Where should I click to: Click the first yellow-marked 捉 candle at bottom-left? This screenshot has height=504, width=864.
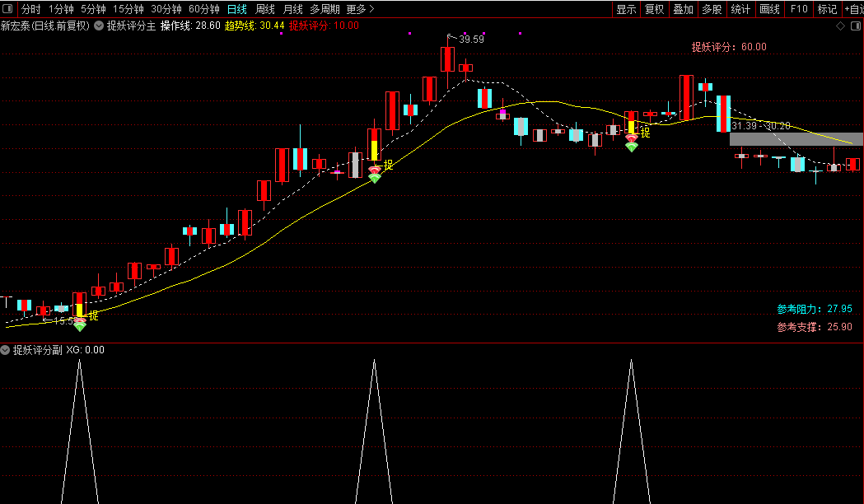coord(80,305)
